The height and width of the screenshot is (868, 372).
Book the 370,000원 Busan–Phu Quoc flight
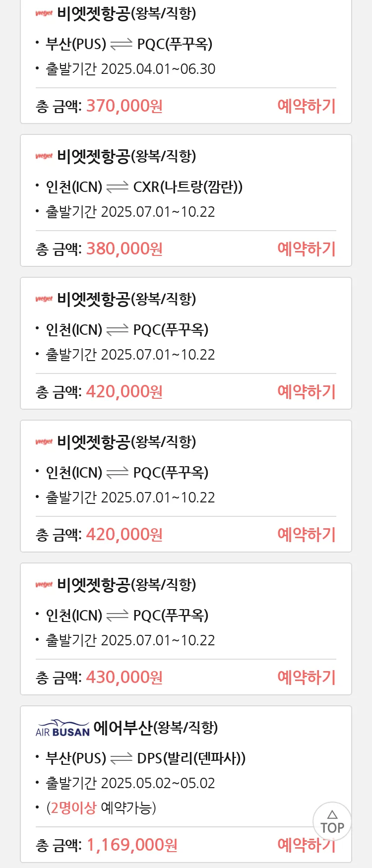307,106
